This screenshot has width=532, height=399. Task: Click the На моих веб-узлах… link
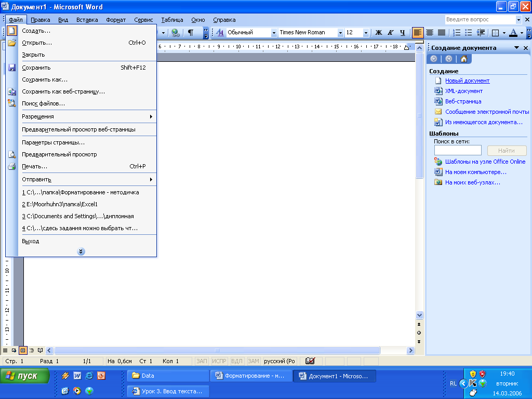pos(473,182)
